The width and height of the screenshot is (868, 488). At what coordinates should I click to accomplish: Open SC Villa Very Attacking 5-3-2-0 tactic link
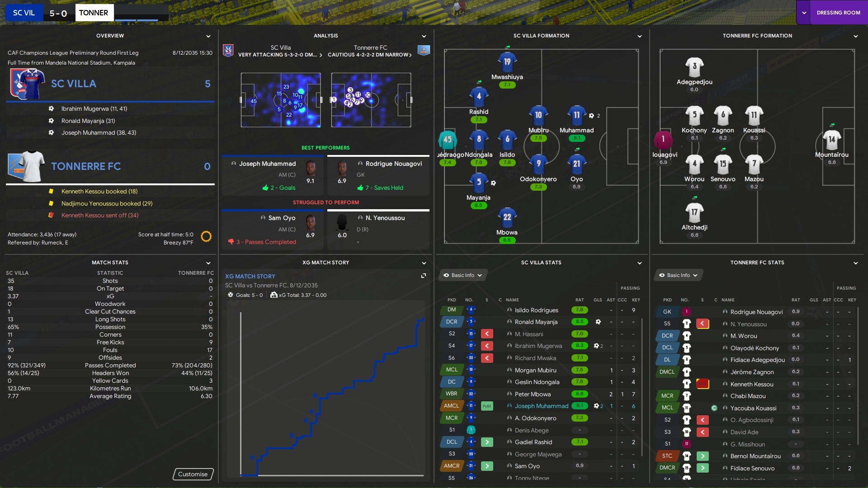tap(280, 55)
